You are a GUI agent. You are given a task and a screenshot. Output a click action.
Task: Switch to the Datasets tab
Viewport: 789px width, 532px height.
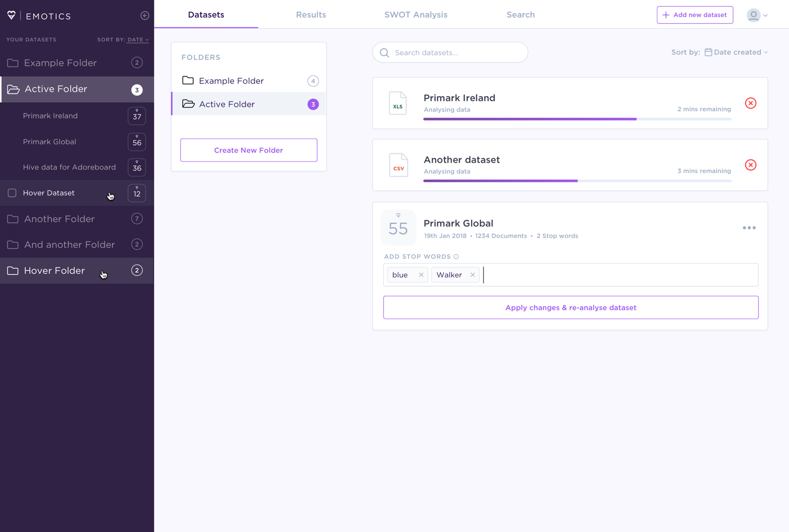[x=206, y=15]
